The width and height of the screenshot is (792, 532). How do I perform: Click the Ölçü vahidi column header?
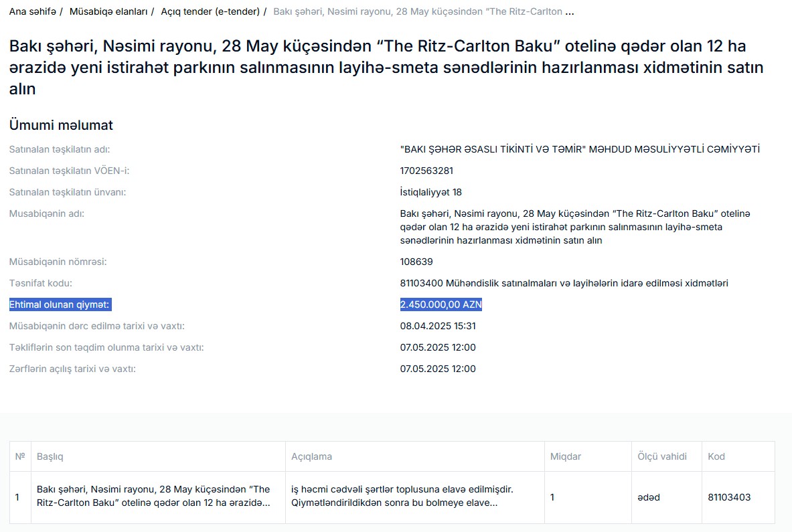click(x=662, y=456)
